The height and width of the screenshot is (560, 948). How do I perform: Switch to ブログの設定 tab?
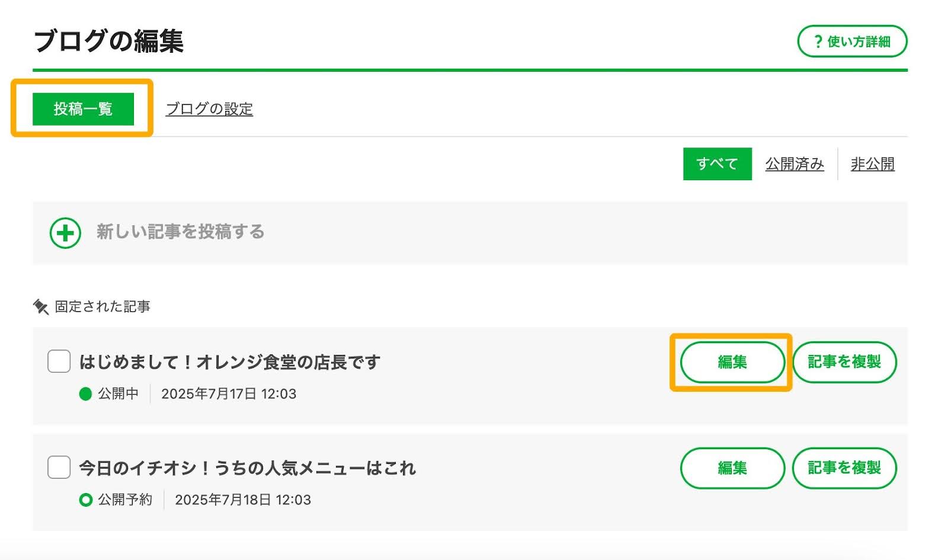[x=209, y=109]
